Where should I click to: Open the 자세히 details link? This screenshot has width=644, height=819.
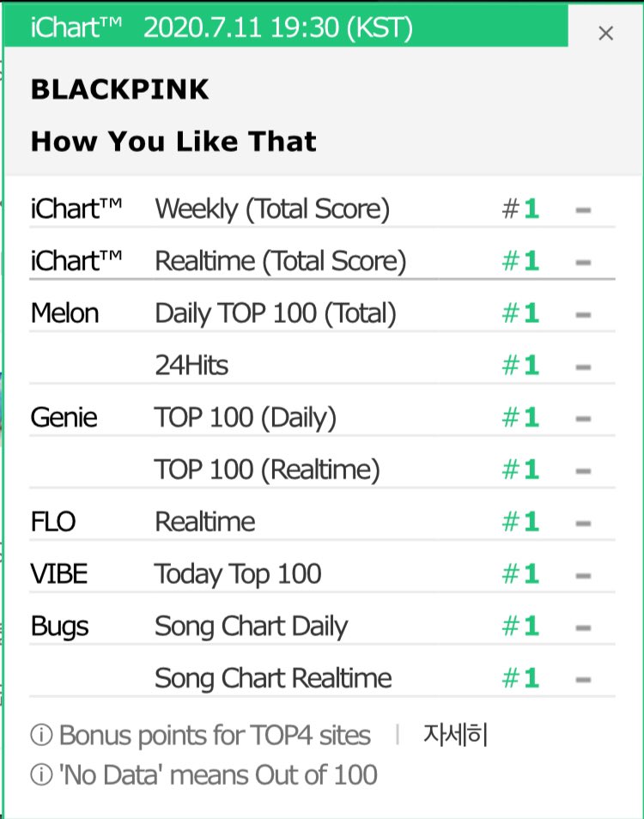(x=455, y=735)
